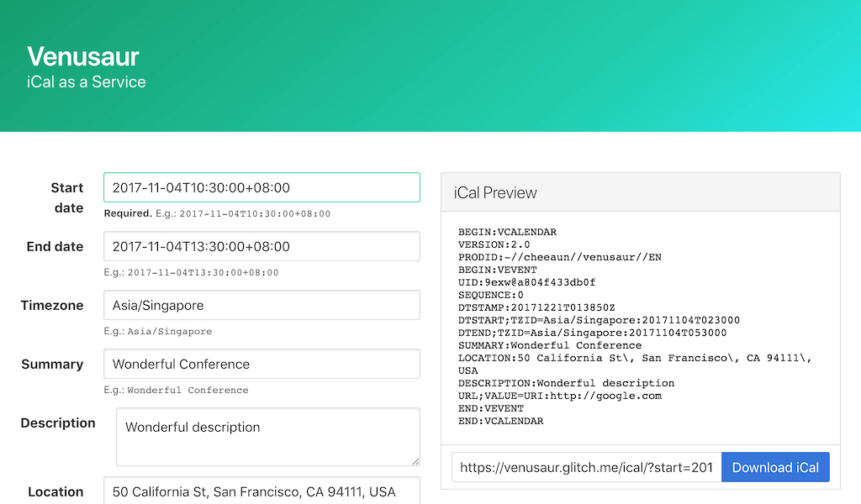861x504 pixels.
Task: Click the Summary label
Action: pyautogui.click(x=52, y=364)
